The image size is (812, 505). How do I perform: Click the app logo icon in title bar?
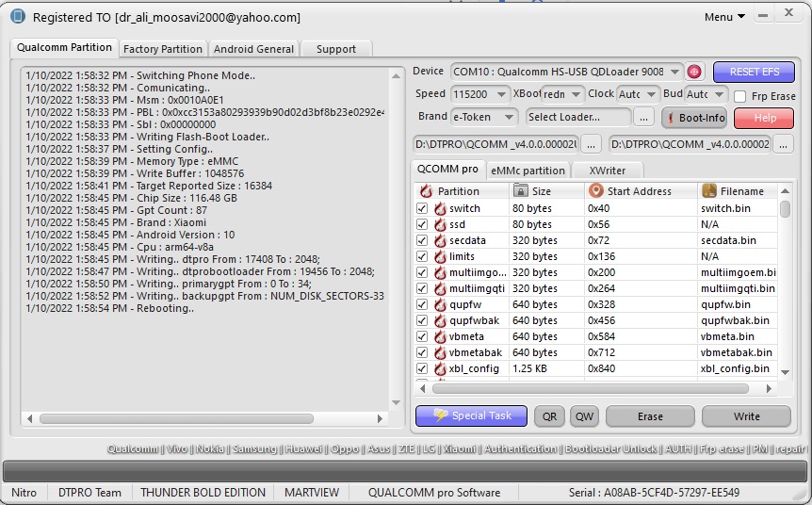pos(18,17)
